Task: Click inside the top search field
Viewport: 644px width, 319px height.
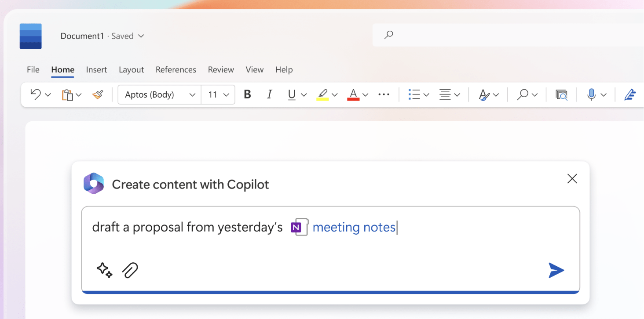Action: tap(508, 35)
